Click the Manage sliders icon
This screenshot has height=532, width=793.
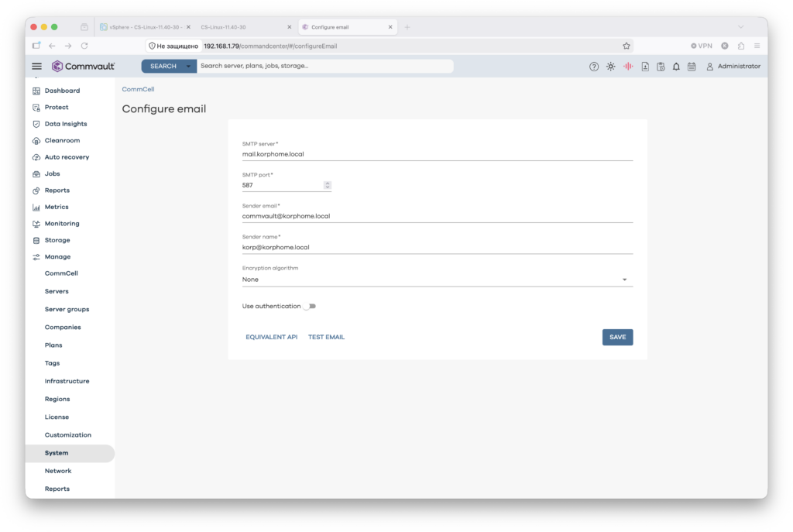pyautogui.click(x=36, y=257)
